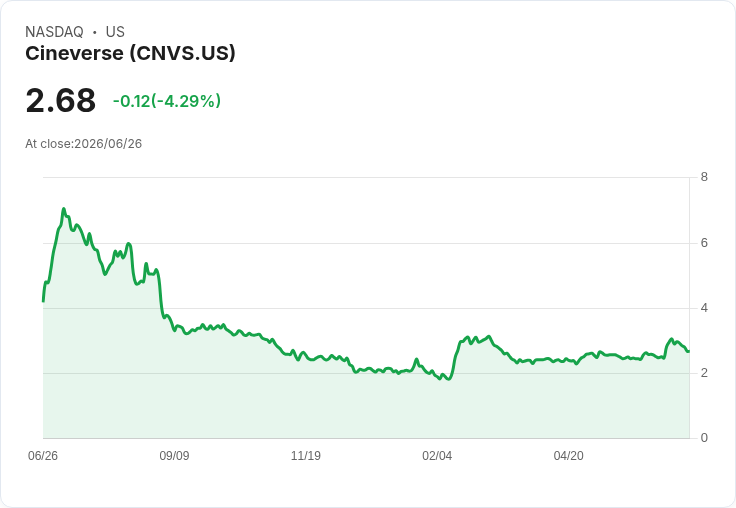Click the 6 value on price axis
Screen dimensions: 736x508
(x=704, y=243)
